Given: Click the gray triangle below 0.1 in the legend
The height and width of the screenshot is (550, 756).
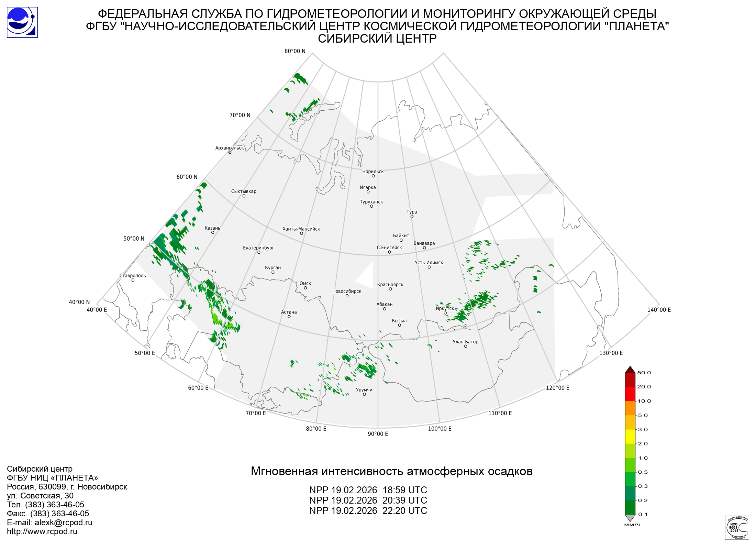Looking at the screenshot, I should [630, 518].
